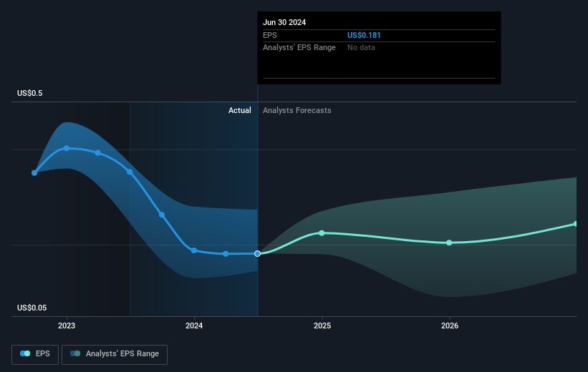Image resolution: width=588 pixels, height=372 pixels.
Task: Click the EPS point at mid-2023
Action: coord(130,172)
